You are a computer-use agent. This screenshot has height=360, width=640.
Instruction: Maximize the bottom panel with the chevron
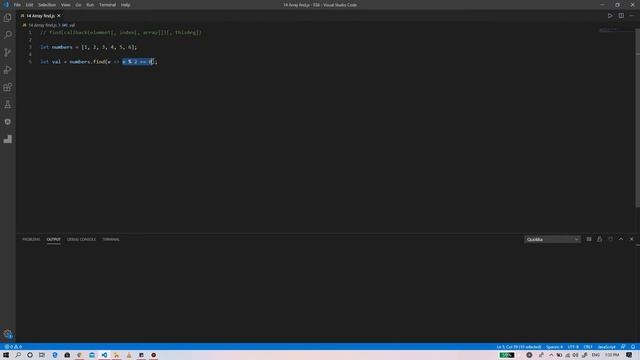point(621,239)
